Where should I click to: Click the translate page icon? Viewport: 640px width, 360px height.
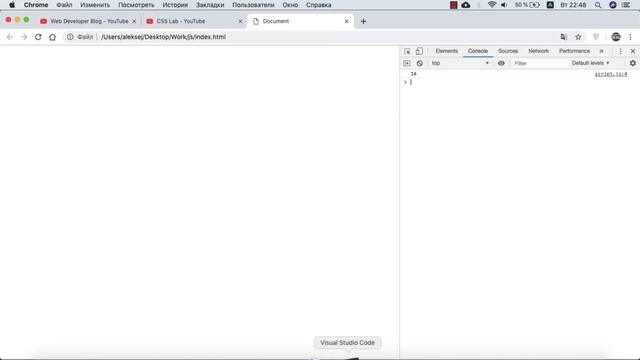564,37
